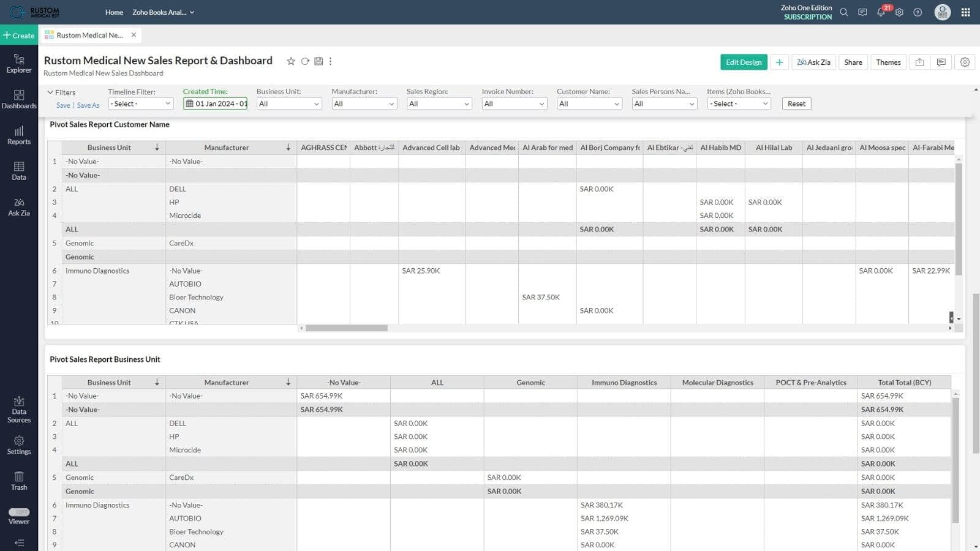Click the Create button
Image resolution: width=980 pixels, height=551 pixels.
point(19,36)
